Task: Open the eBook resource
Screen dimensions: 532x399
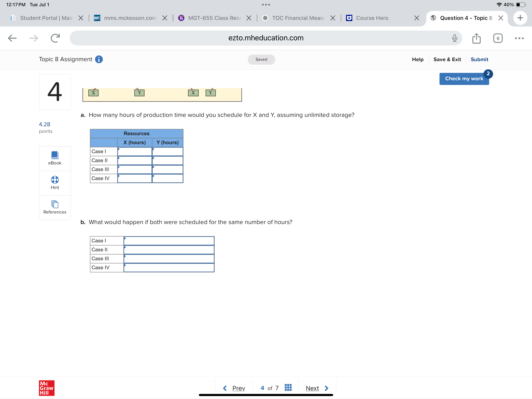Action: pyautogui.click(x=55, y=158)
